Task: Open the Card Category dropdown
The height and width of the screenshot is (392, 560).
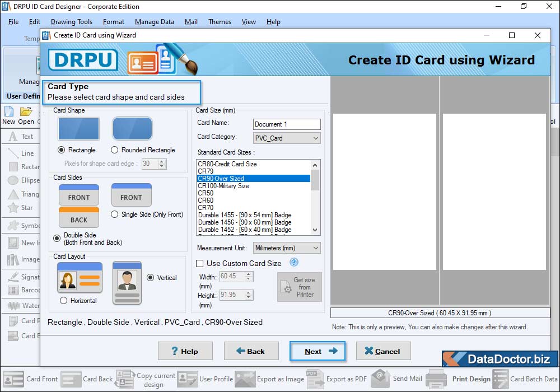Action: 287,138
